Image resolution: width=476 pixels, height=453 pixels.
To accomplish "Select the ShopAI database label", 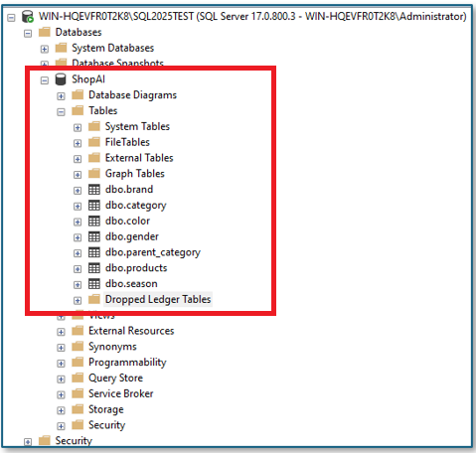I will point(88,79).
